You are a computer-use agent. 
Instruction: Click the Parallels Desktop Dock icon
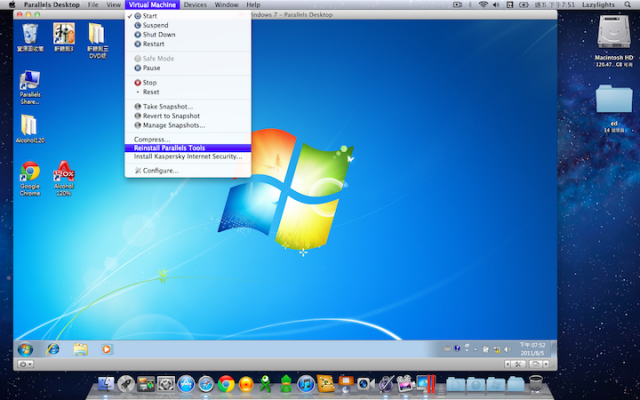pyautogui.click(x=426, y=384)
